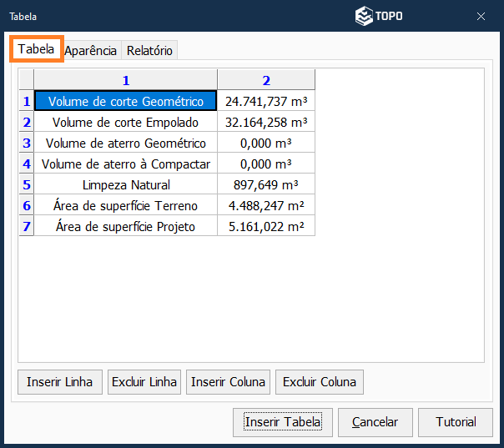This screenshot has height=448, width=504.
Task: Open the Relatório tab
Action: 149,50
